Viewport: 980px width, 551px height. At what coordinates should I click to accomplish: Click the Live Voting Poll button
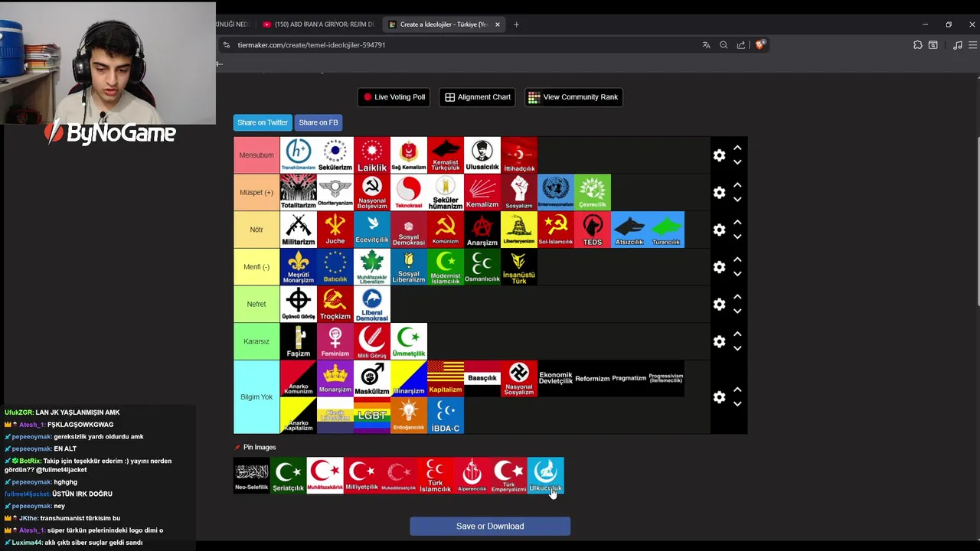(394, 97)
